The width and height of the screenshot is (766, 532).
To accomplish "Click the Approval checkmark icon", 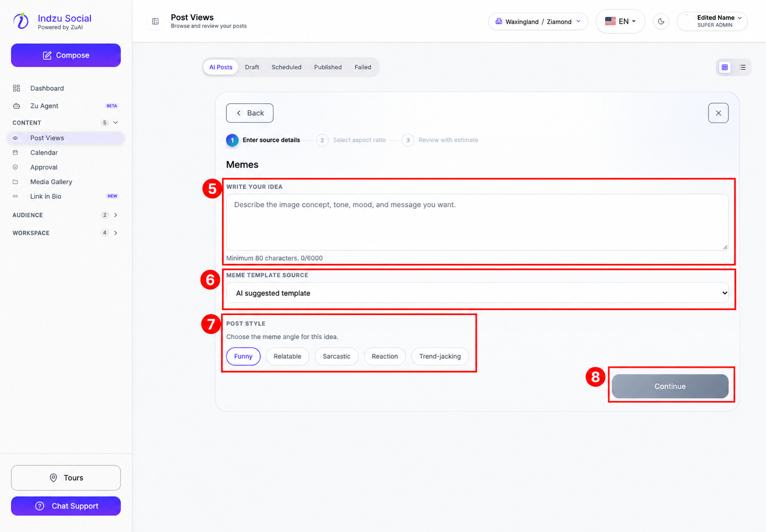I will pos(15,167).
